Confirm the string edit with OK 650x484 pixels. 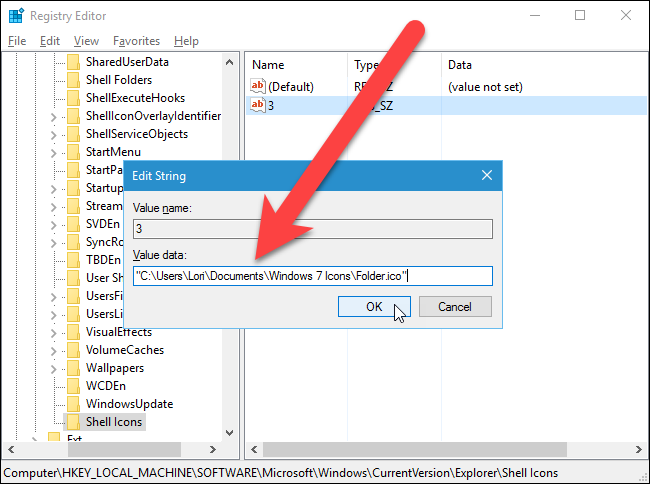tap(374, 307)
